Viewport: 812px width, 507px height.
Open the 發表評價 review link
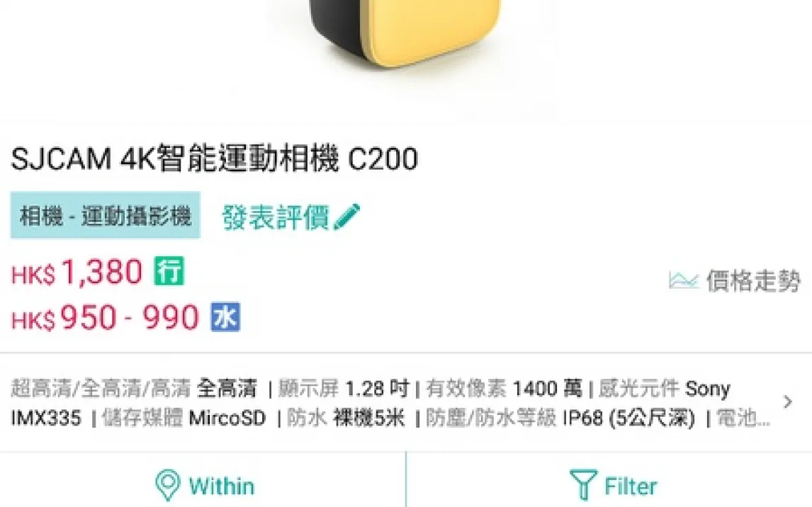click(276, 217)
